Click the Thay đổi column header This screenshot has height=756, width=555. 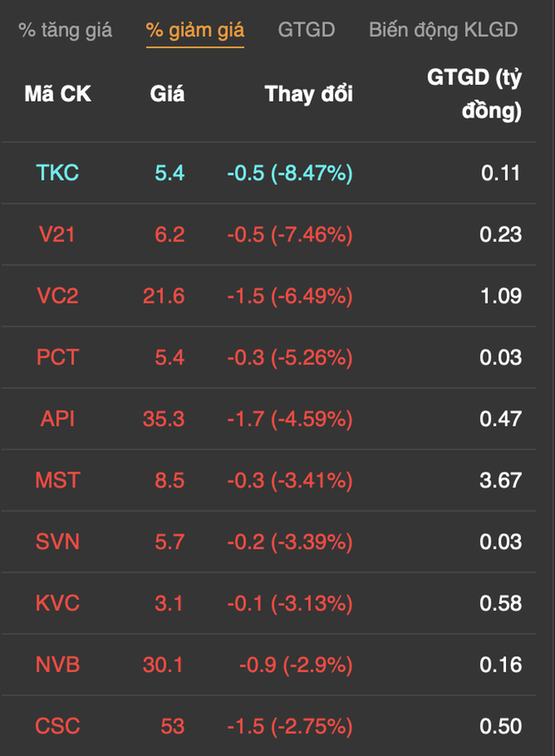pyautogui.click(x=309, y=93)
